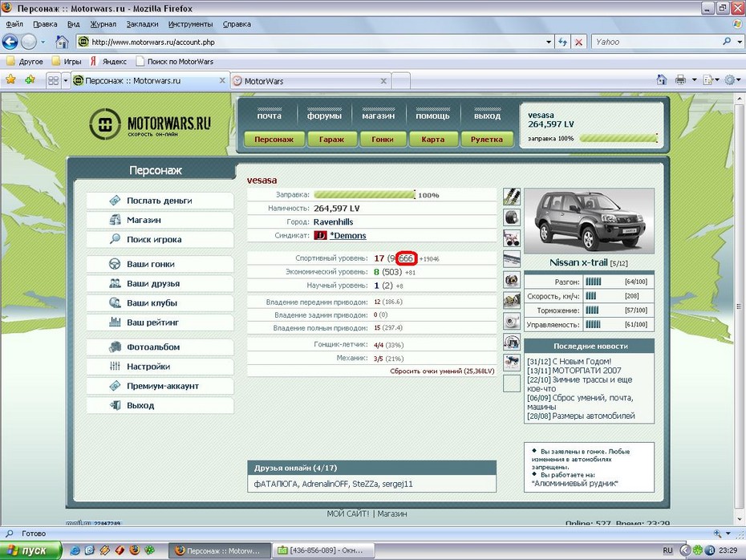Click the green ICQ flower tray icon
The height and width of the screenshot is (560, 746).
(698, 550)
